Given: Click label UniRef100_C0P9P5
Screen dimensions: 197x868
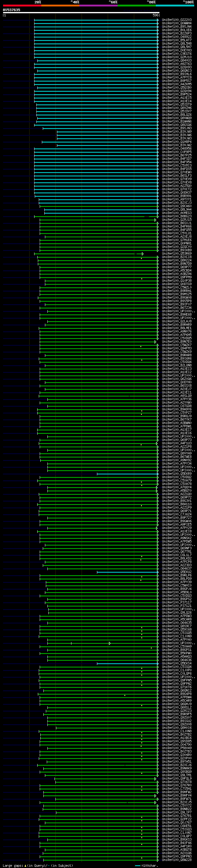Looking at the screenshot, I should pos(176,152).
